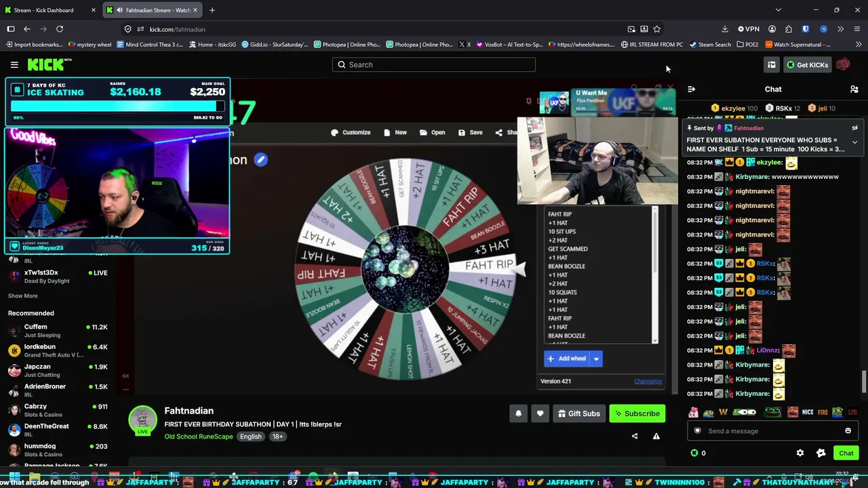The width and height of the screenshot is (868, 488).
Task: Share the stream using the share icon
Action: (635, 436)
